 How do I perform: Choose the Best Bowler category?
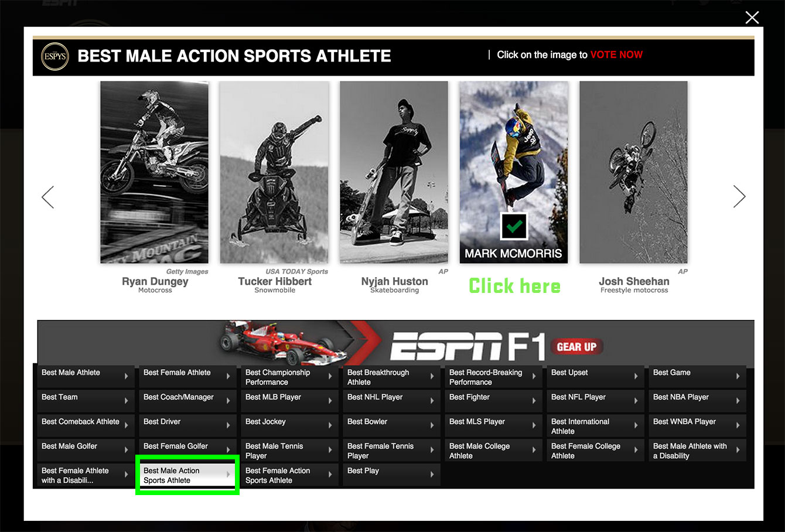point(391,425)
